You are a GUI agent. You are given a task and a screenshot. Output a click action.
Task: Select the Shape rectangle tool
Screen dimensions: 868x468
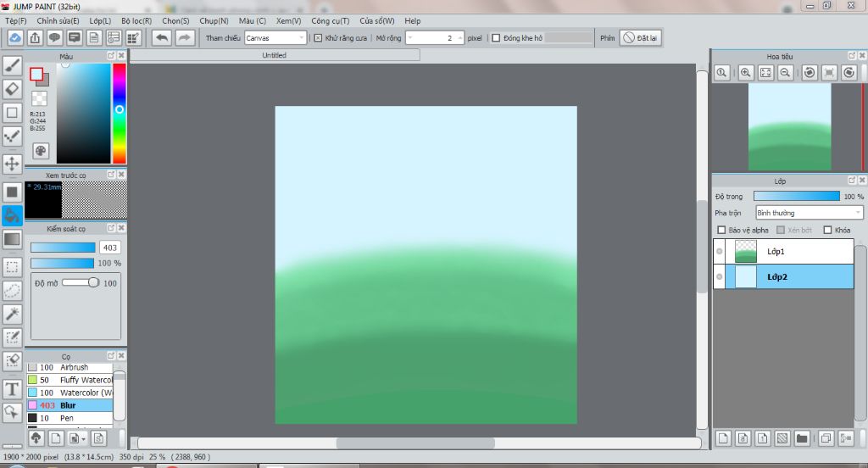tap(12, 113)
